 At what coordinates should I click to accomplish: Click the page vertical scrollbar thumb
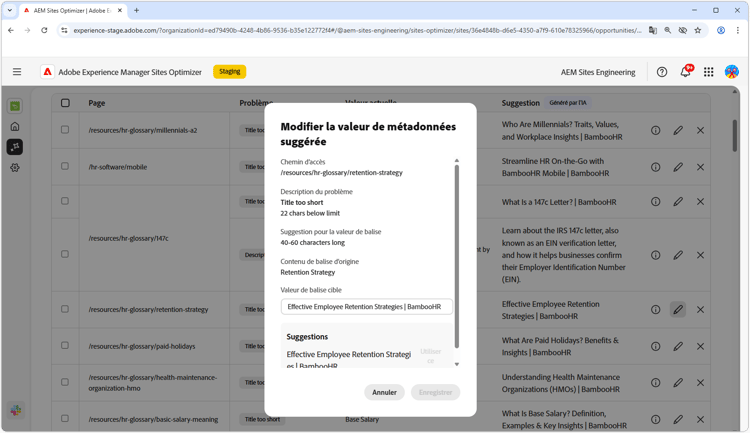click(735, 136)
